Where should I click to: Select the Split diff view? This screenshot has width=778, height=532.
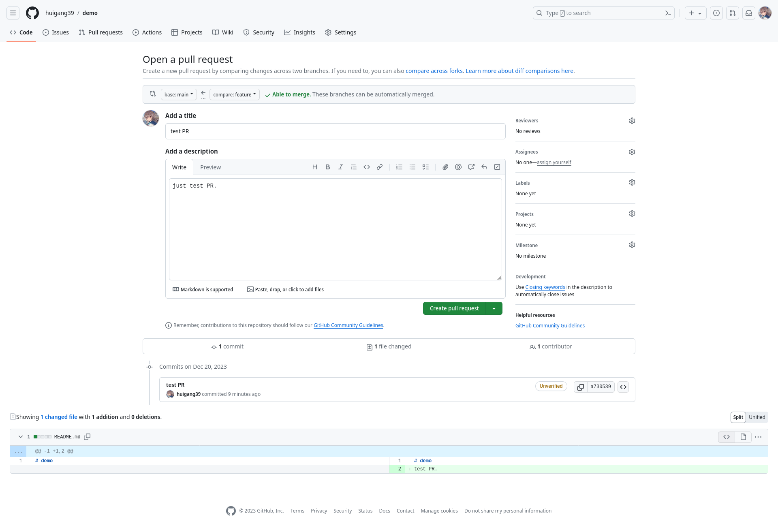click(x=738, y=417)
